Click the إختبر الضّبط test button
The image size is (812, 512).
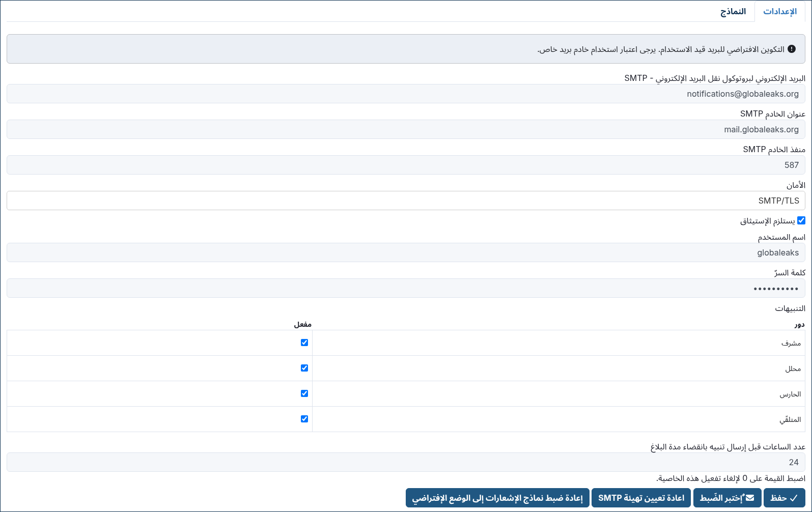tap(727, 498)
